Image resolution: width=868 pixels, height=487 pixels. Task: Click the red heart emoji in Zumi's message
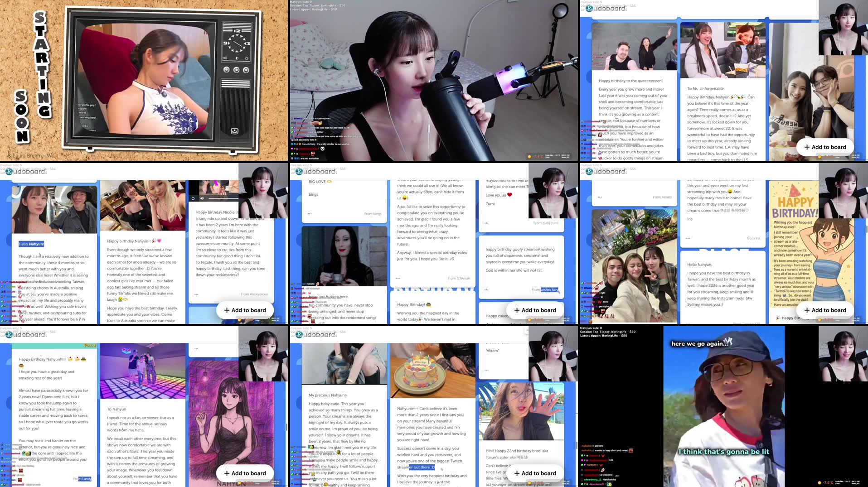[510, 195]
